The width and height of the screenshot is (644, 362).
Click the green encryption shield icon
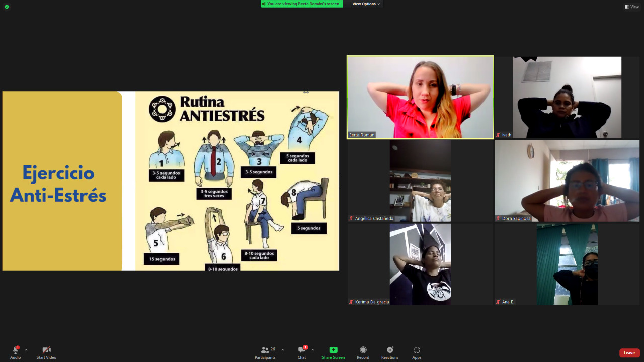7,7
